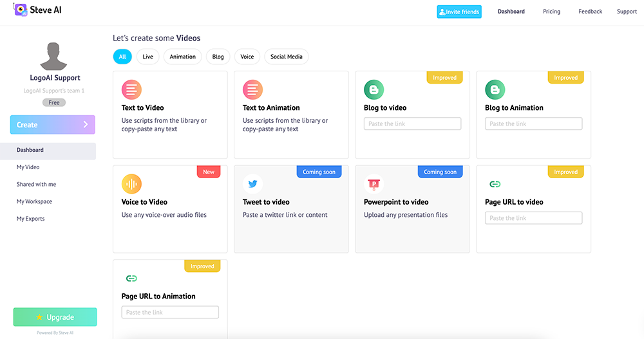Click the Page URL to video link icon
644x339 pixels.
pyautogui.click(x=495, y=184)
